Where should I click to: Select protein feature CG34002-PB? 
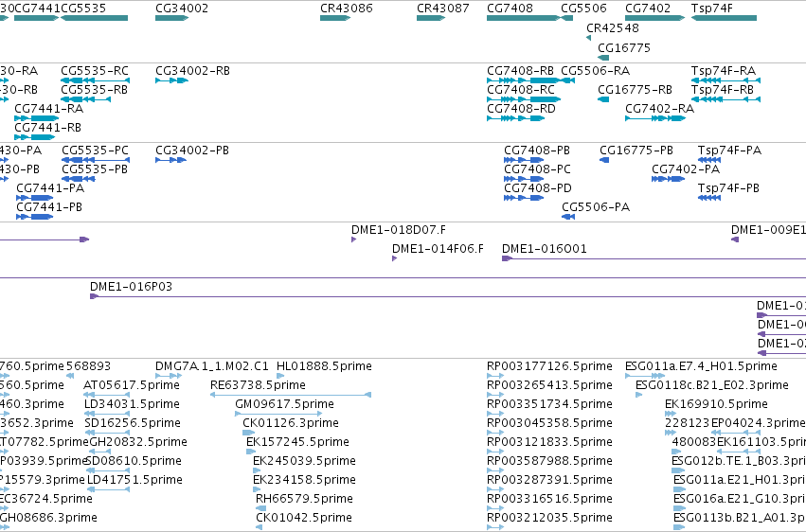[x=170, y=160]
